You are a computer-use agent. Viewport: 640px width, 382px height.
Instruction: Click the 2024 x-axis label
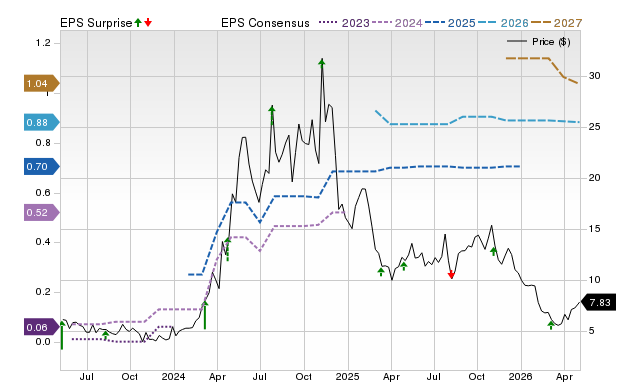173,376
